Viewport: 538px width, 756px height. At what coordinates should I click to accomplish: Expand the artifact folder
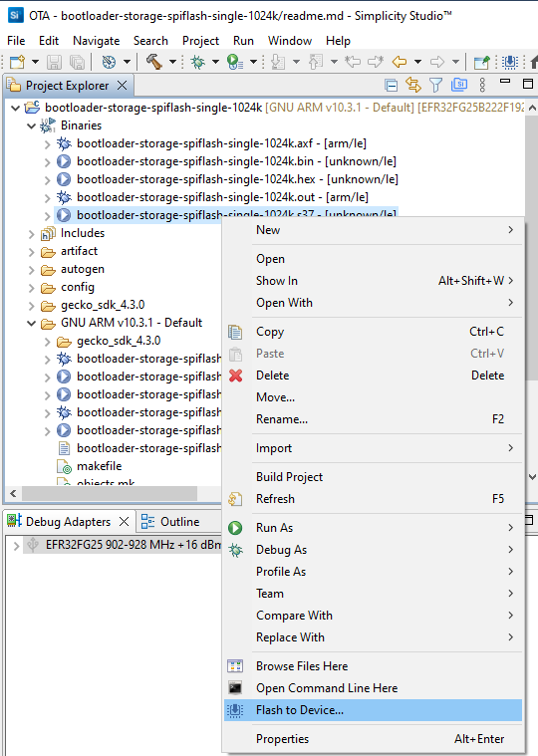(31, 252)
